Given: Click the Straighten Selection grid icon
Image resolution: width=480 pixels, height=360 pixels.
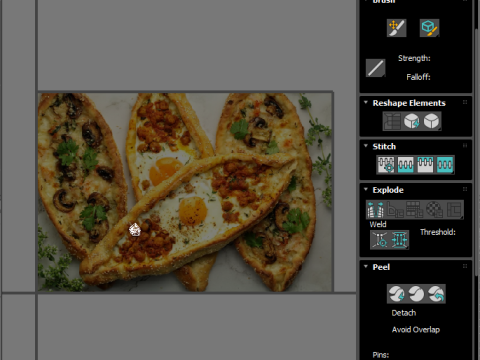Looking at the screenshot, I should click(x=392, y=121).
